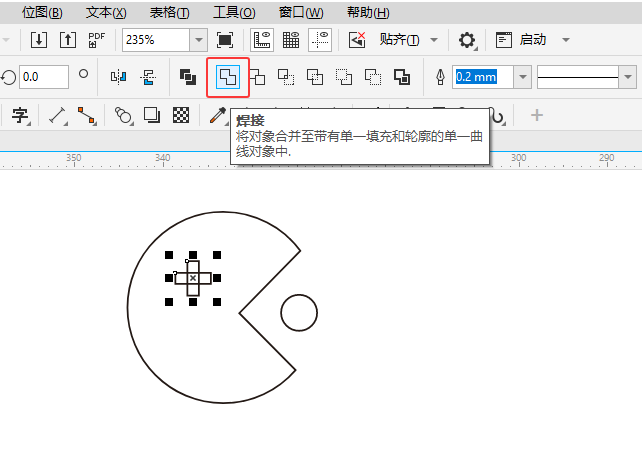Click the launcher window icon beside 启动

tap(504, 40)
